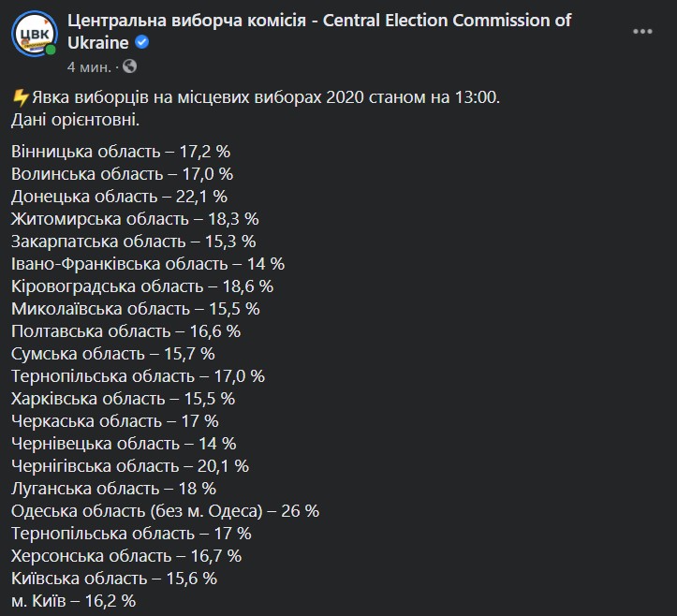The width and height of the screenshot is (677, 616).
Task: Click the Івано-Франківська область 14 % line
Action: click(148, 264)
